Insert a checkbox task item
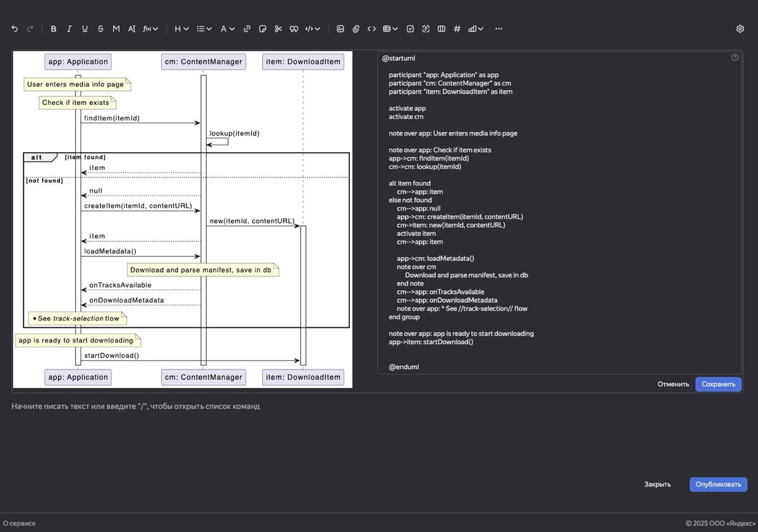Viewport: 758px width, 532px height. point(411,28)
